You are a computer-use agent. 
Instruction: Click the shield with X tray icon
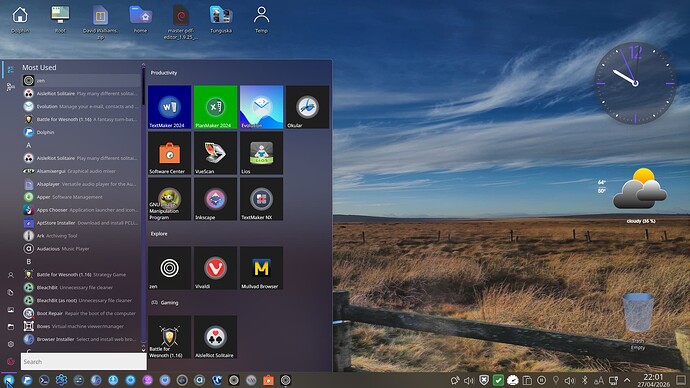(484, 380)
